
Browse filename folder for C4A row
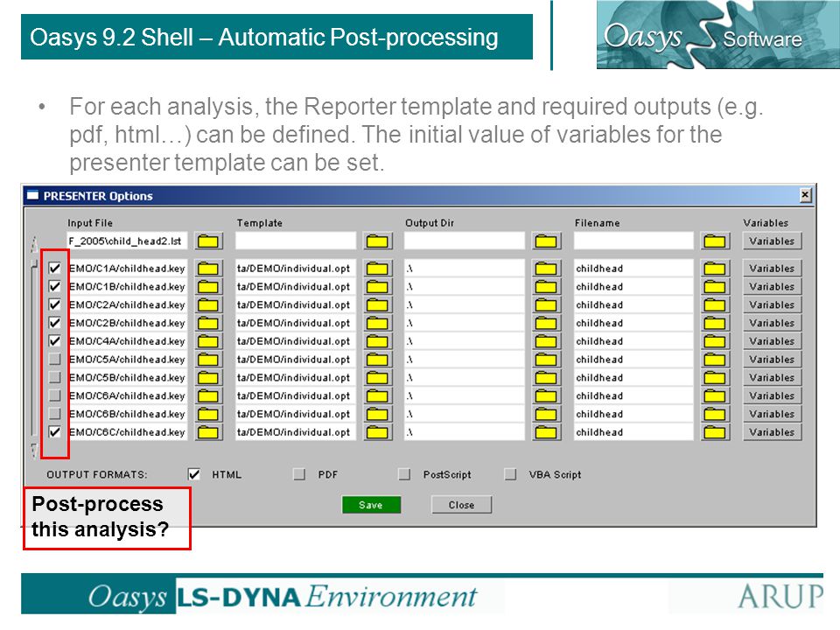[x=715, y=341]
